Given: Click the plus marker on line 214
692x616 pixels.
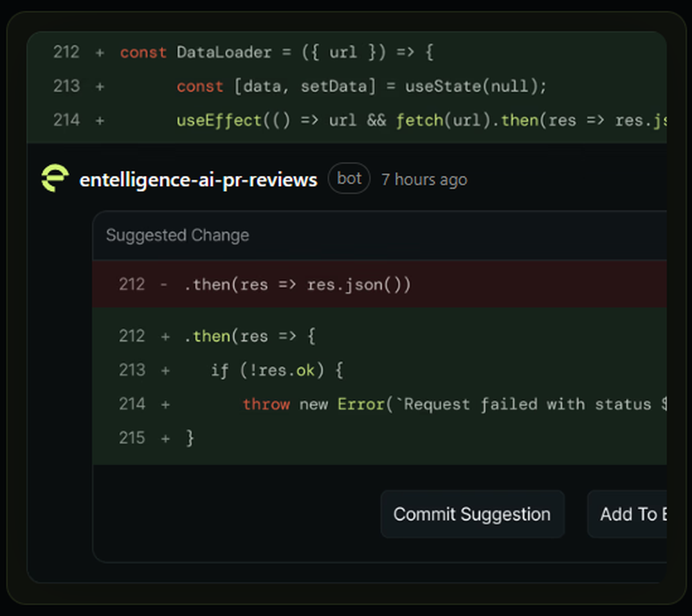Looking at the screenshot, I should click(x=165, y=404).
